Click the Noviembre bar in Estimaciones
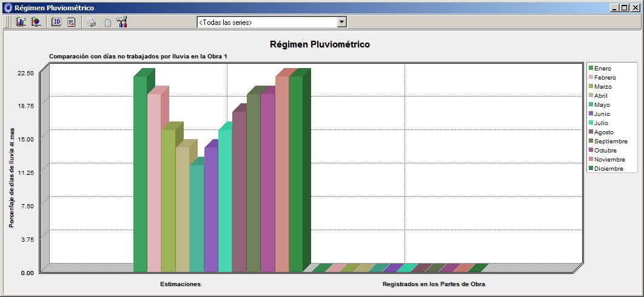This screenshot has width=644, height=297. click(x=282, y=176)
